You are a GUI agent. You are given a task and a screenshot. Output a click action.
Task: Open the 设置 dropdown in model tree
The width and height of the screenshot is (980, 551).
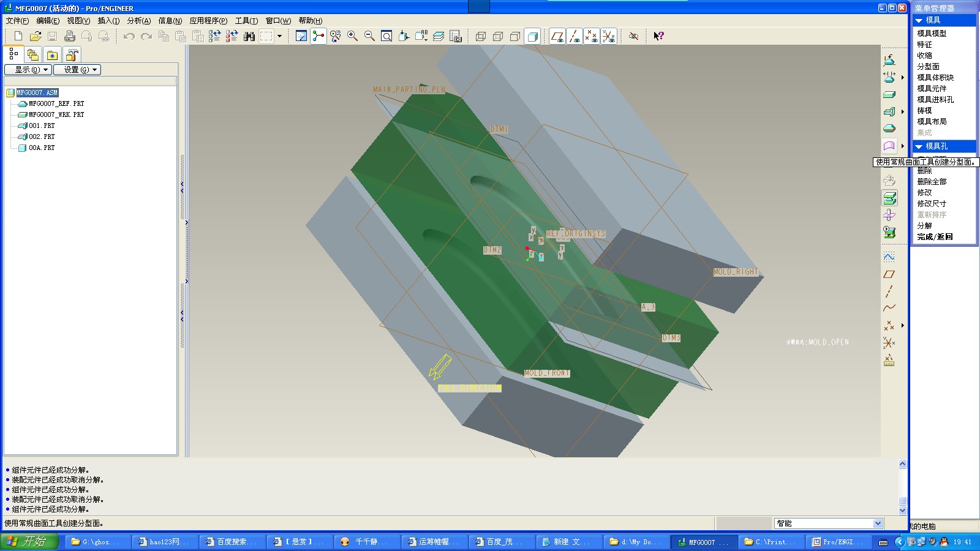(x=77, y=70)
